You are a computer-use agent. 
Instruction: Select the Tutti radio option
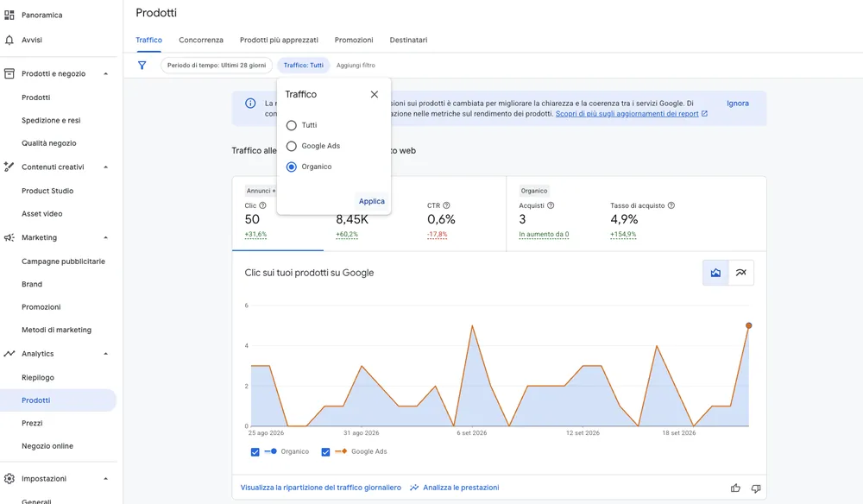pyautogui.click(x=291, y=125)
